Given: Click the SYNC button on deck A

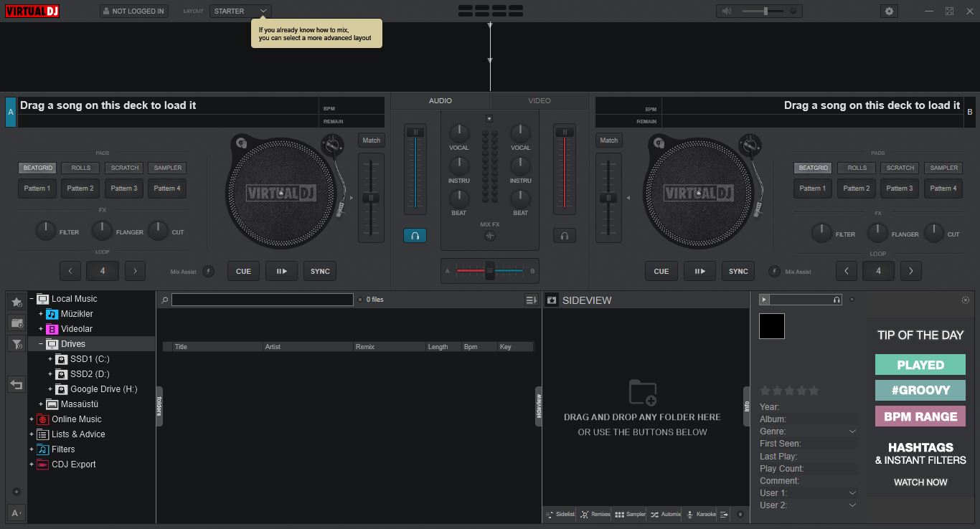Looking at the screenshot, I should pos(320,271).
